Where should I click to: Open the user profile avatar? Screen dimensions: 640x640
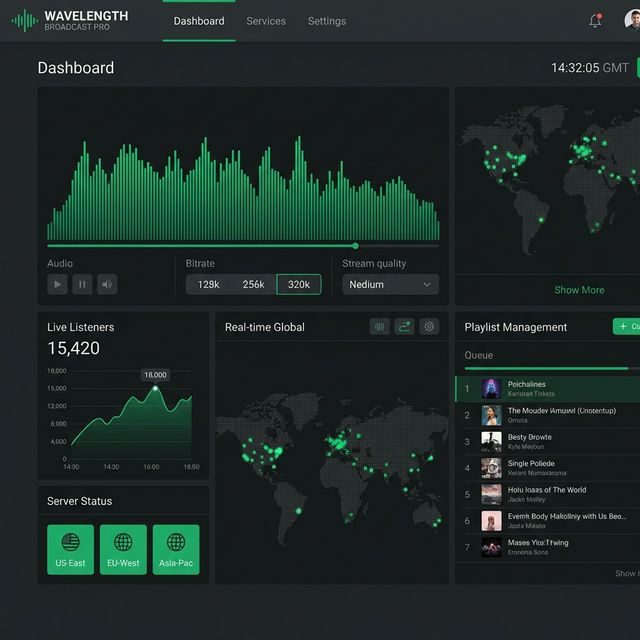(x=632, y=20)
